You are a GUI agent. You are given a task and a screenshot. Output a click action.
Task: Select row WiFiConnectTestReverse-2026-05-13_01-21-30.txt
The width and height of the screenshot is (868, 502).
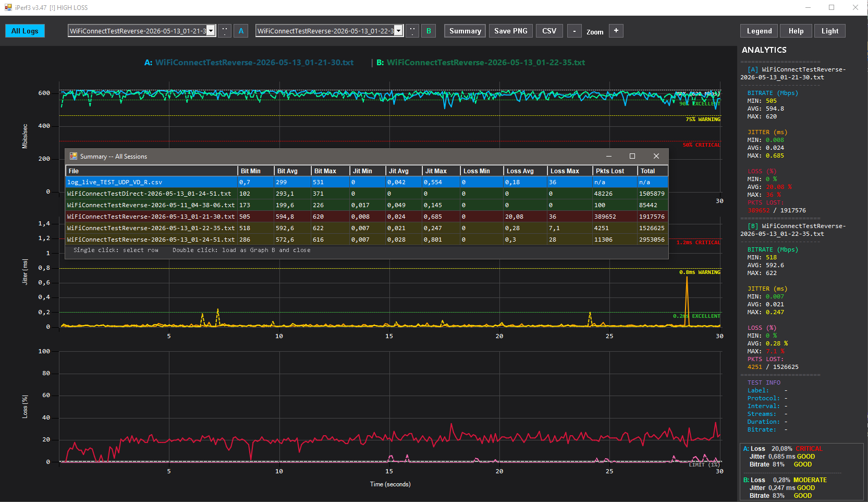click(367, 217)
